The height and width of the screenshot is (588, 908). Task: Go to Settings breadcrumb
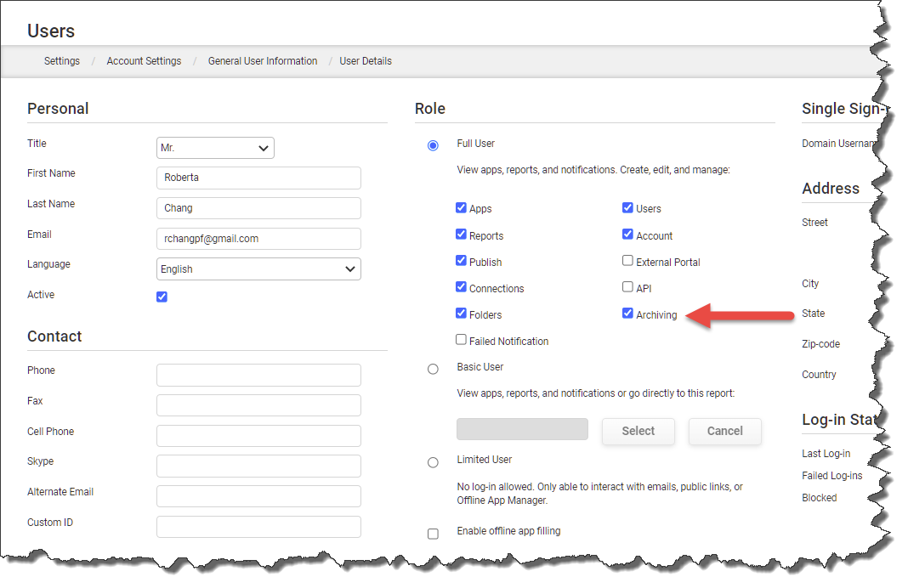pyautogui.click(x=62, y=61)
